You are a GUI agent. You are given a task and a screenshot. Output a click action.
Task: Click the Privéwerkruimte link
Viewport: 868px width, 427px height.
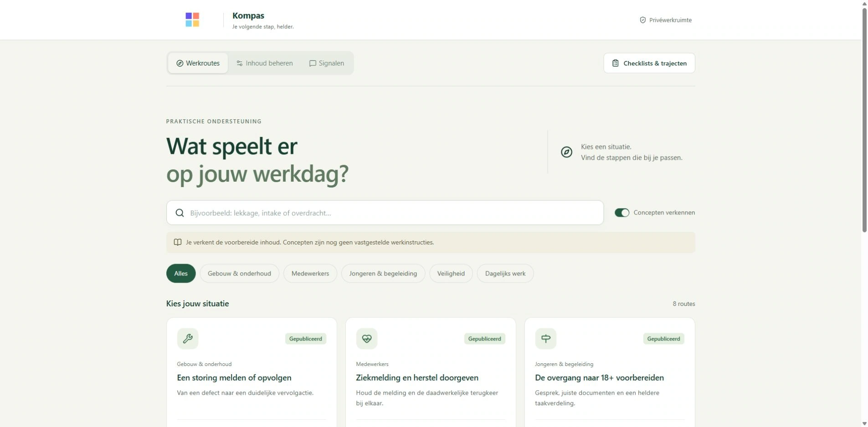[x=666, y=20]
